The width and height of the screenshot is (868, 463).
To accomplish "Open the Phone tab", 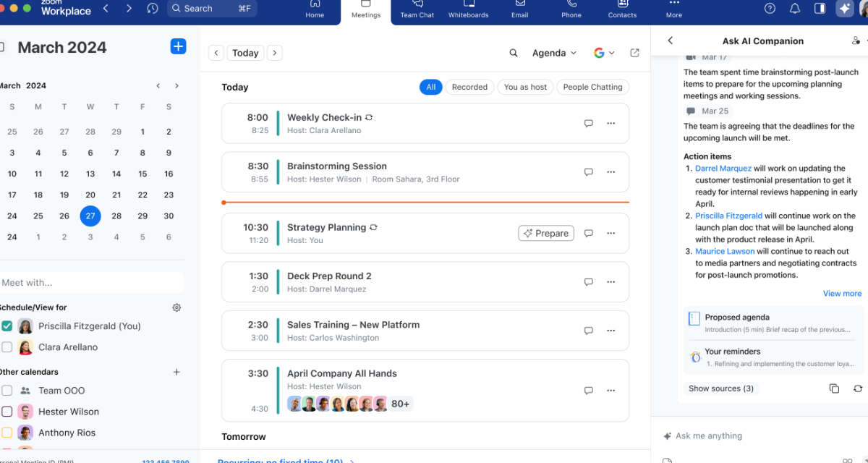I will click(571, 10).
